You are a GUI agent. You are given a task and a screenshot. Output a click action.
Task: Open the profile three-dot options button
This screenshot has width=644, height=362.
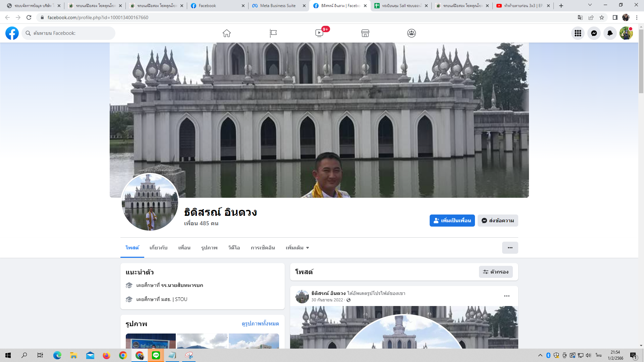pyautogui.click(x=510, y=248)
